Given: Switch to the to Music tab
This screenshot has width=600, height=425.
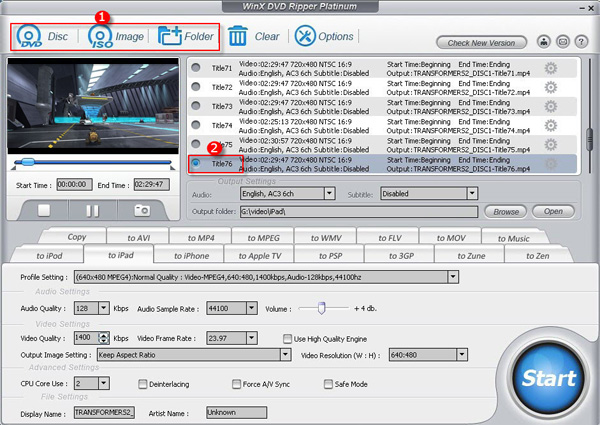Looking at the screenshot, I should [514, 238].
